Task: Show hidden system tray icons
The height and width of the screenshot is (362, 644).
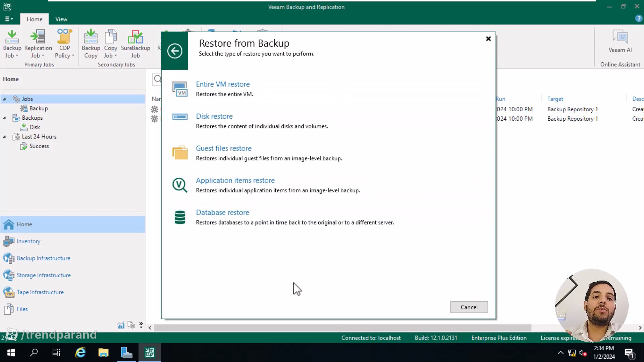Action: pos(560,353)
